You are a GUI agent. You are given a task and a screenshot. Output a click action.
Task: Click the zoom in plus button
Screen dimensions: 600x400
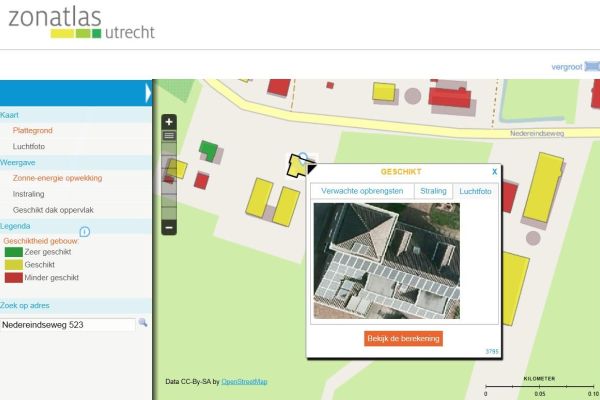tap(169, 121)
